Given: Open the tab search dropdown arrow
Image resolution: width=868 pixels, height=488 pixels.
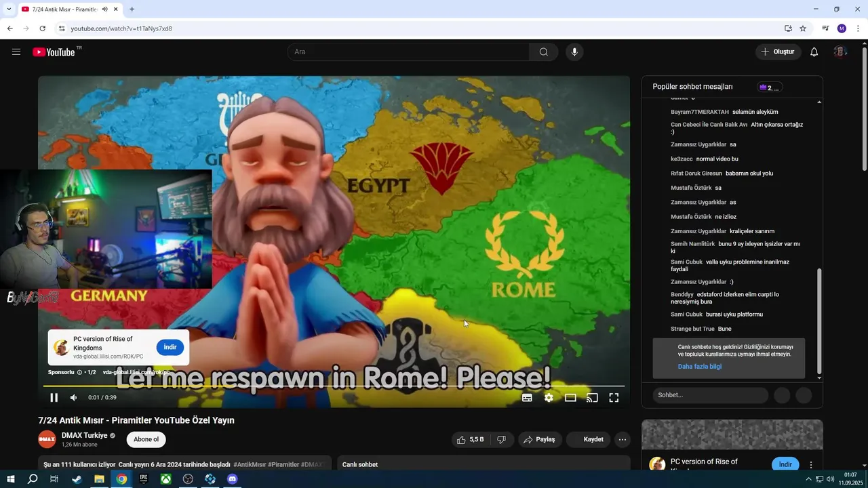Looking at the screenshot, I should coord(9,9).
